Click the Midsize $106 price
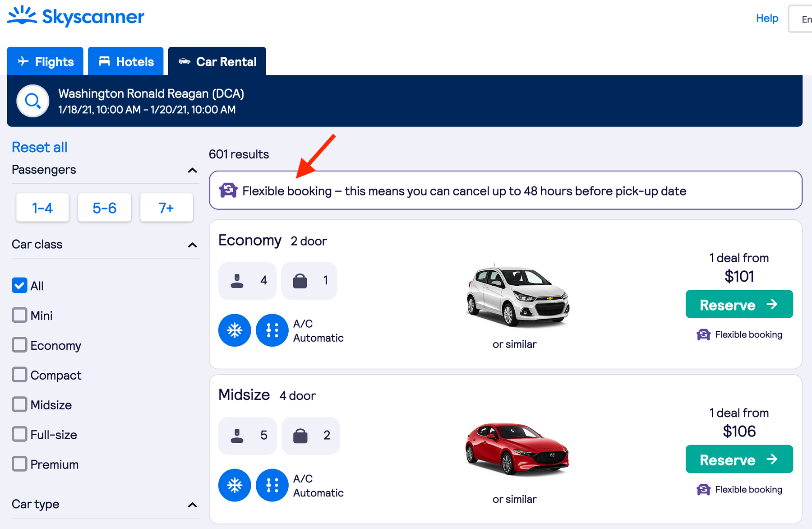Image resolution: width=812 pixels, height=529 pixels. 739,431
